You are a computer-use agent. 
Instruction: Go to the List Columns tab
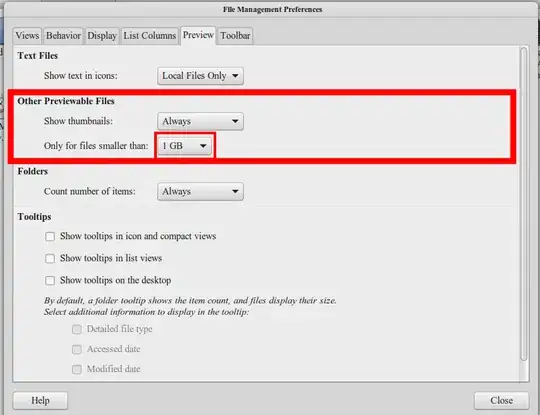[x=149, y=36]
